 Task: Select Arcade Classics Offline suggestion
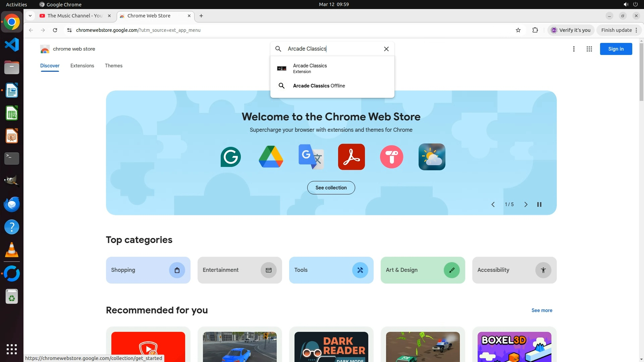pyautogui.click(x=319, y=86)
